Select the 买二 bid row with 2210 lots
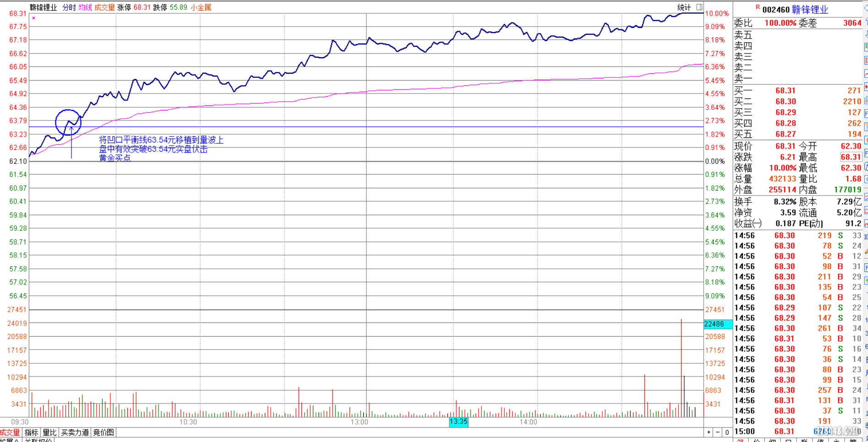The height and width of the screenshot is (442, 868). point(797,102)
